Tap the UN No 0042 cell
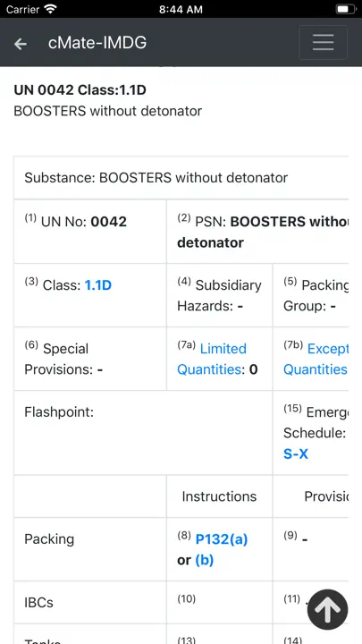This screenshot has width=362, height=644. 90,232
